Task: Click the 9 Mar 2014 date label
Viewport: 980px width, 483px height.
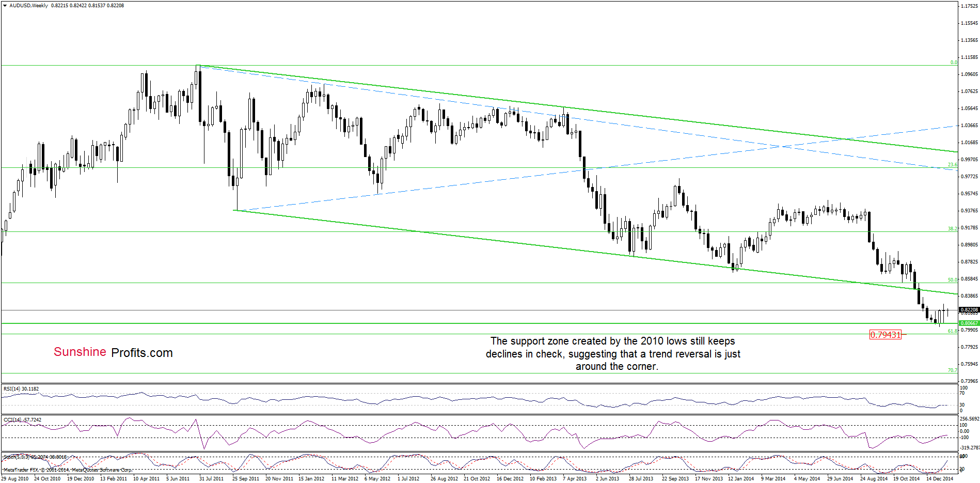Action: tap(773, 479)
